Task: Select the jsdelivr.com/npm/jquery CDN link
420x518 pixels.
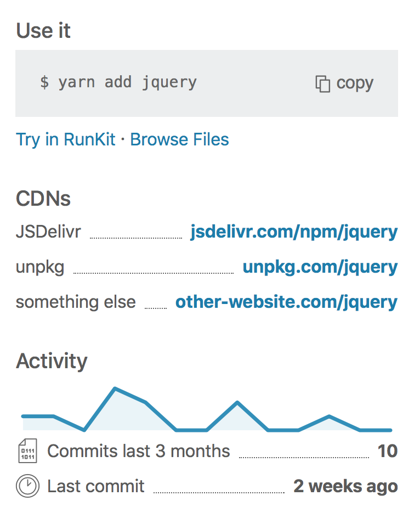Action: click(x=294, y=232)
